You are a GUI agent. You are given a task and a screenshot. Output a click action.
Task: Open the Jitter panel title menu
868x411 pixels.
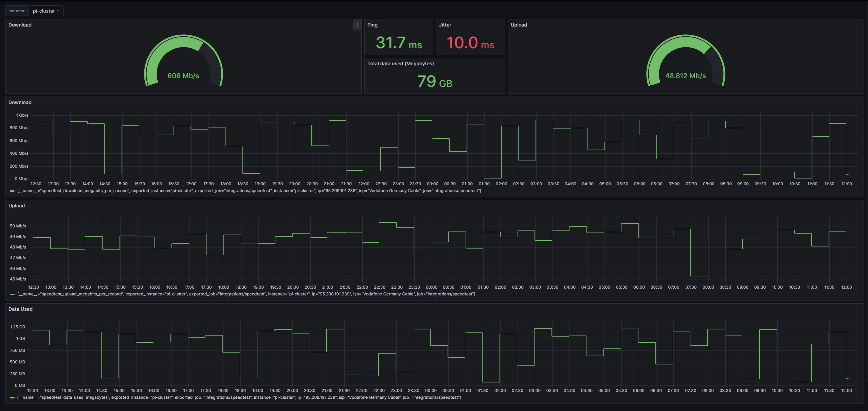(445, 25)
